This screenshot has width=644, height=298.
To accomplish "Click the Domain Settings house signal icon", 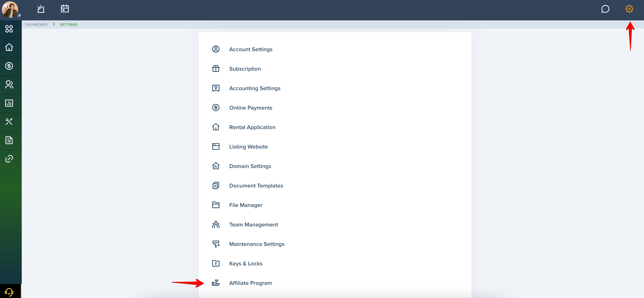I will [216, 166].
